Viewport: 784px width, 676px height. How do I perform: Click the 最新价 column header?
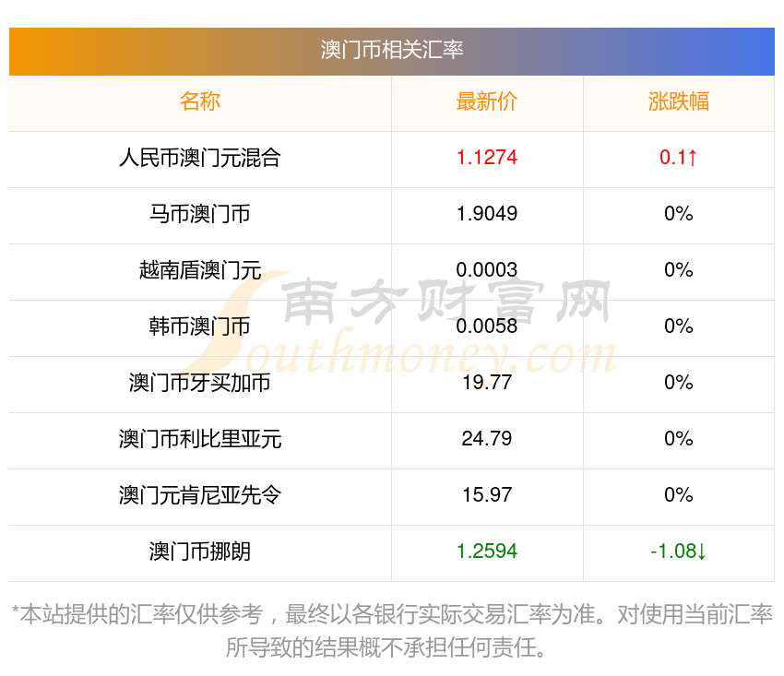pos(486,101)
